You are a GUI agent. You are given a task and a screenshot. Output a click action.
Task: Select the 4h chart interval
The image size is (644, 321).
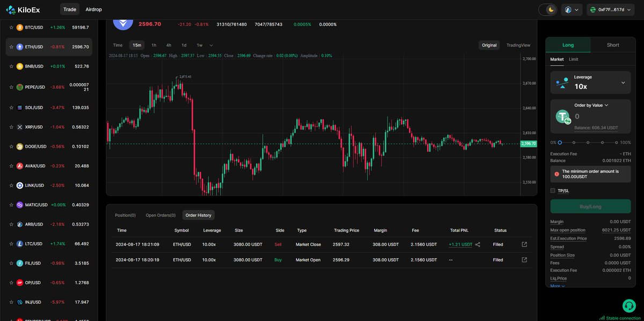pos(169,45)
